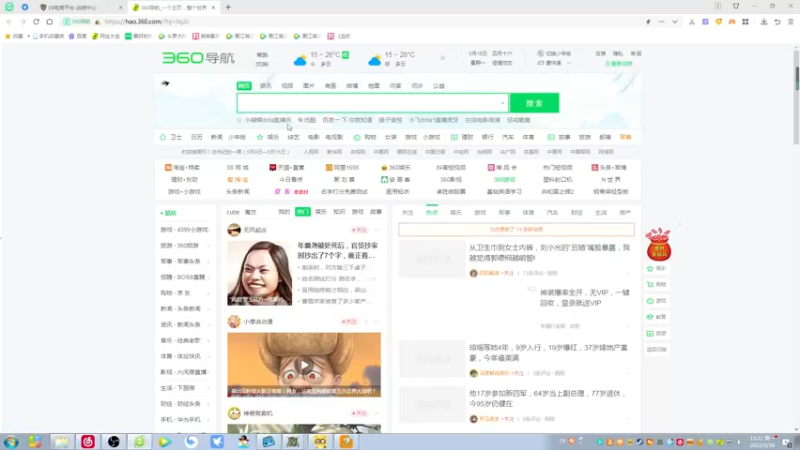Screen dimensions: 800x450
Task: Open the more options dots on 无风起念 card
Action: [377, 230]
